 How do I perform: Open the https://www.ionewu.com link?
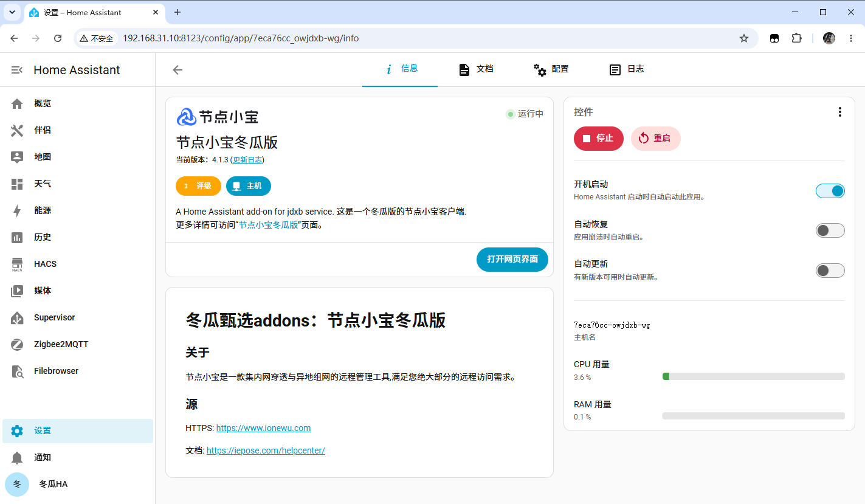point(263,428)
